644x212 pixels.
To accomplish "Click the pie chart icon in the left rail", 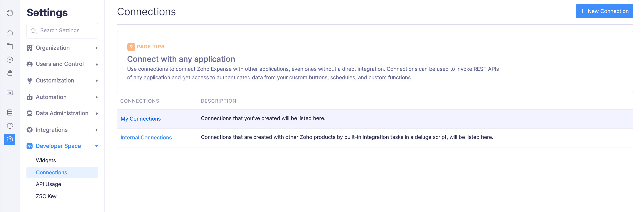I will 10,126.
